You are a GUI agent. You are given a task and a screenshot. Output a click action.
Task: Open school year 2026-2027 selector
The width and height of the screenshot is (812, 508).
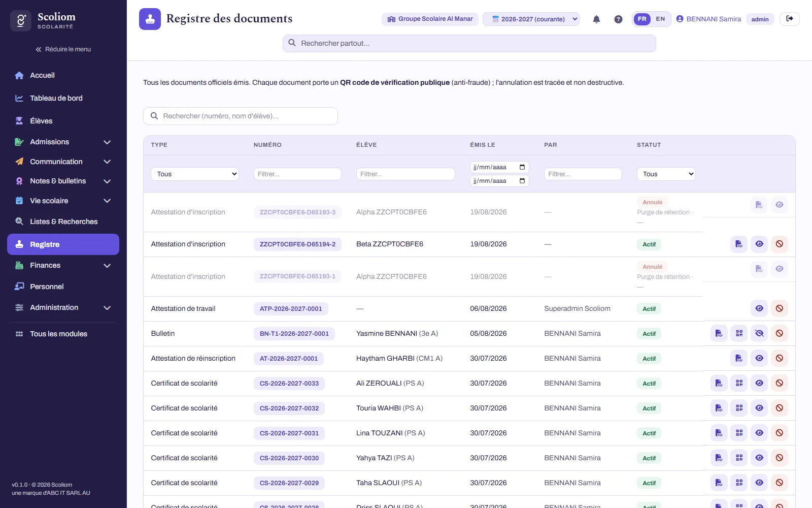(531, 19)
